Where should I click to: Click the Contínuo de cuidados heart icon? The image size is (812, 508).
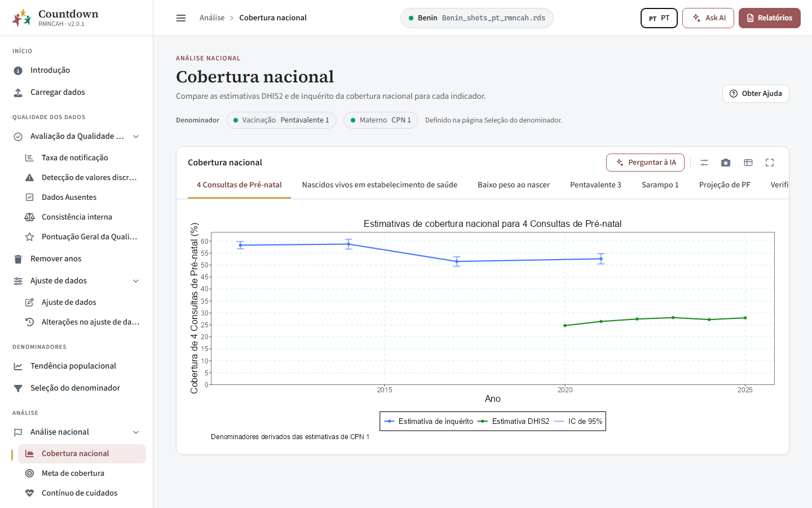coord(29,493)
